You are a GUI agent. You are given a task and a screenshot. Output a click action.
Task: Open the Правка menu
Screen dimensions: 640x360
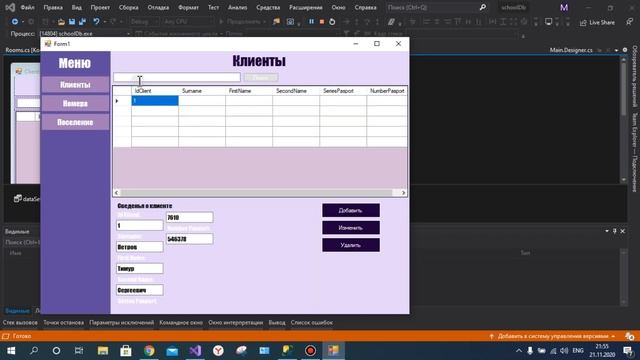click(x=53, y=7)
